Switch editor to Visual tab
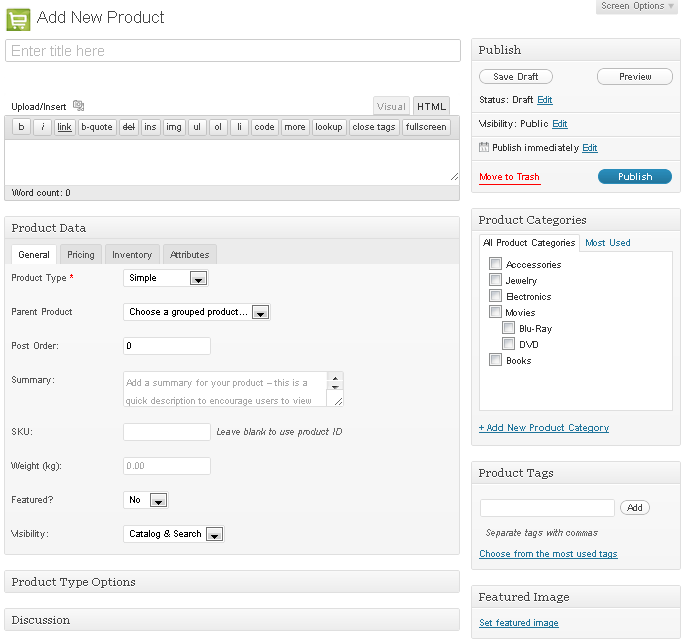The width and height of the screenshot is (688, 643). 391,106
